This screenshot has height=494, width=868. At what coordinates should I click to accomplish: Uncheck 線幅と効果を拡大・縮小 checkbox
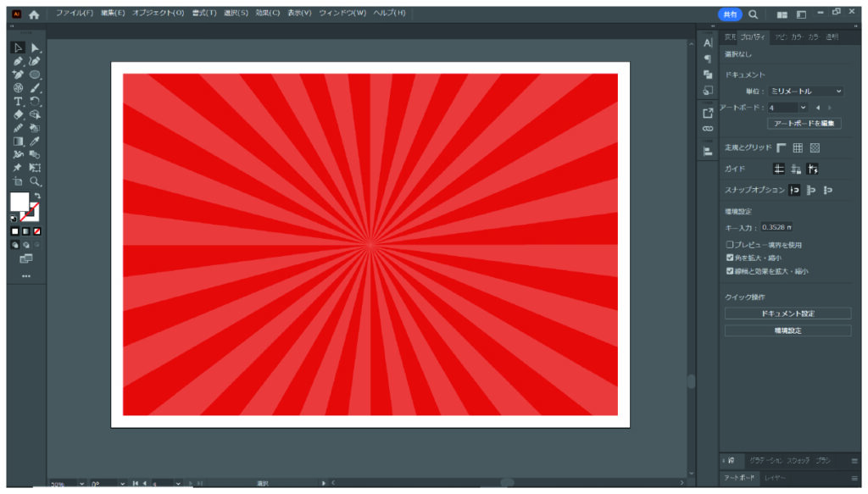coord(730,271)
